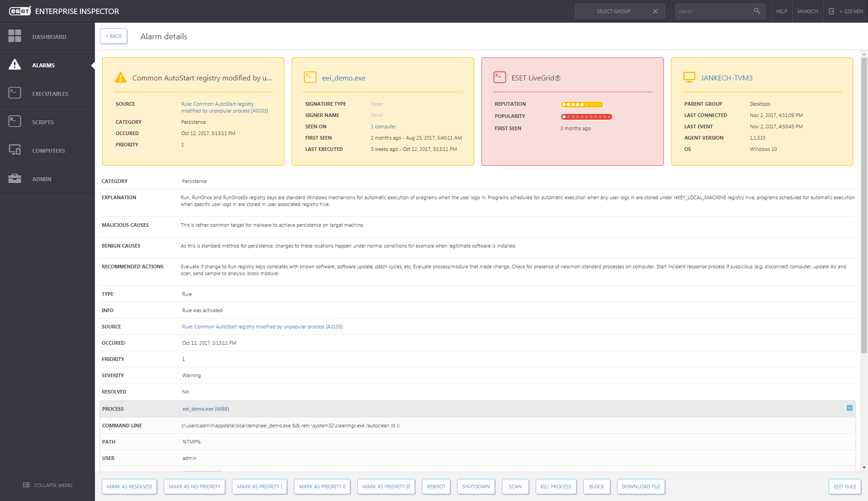Image resolution: width=868 pixels, height=501 pixels.
Task: Click the Shutdown button
Action: point(476,487)
